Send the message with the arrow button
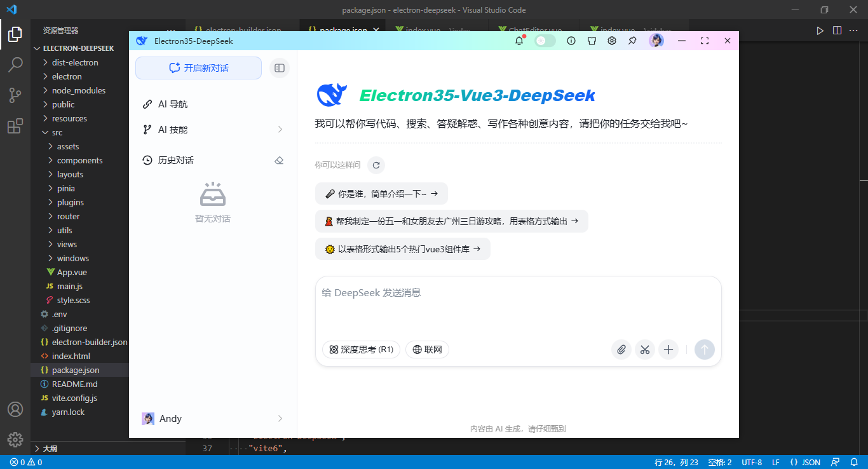The width and height of the screenshot is (868, 469). click(x=705, y=350)
